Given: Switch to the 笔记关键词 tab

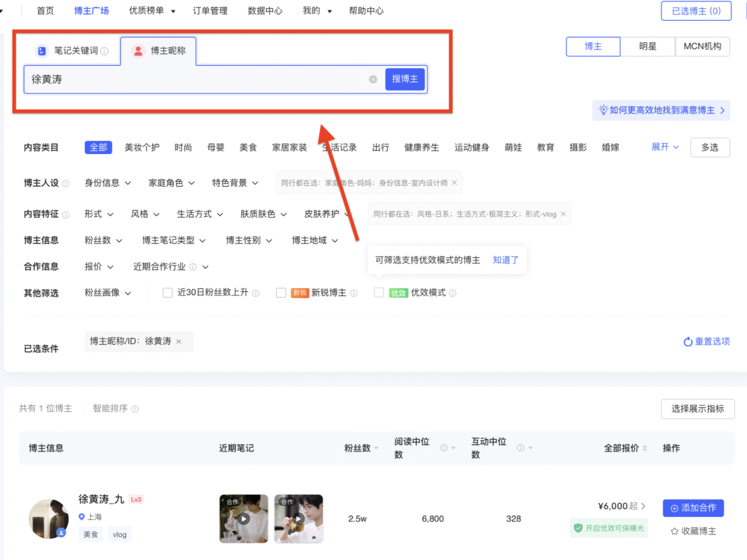Looking at the screenshot, I should coord(72,51).
